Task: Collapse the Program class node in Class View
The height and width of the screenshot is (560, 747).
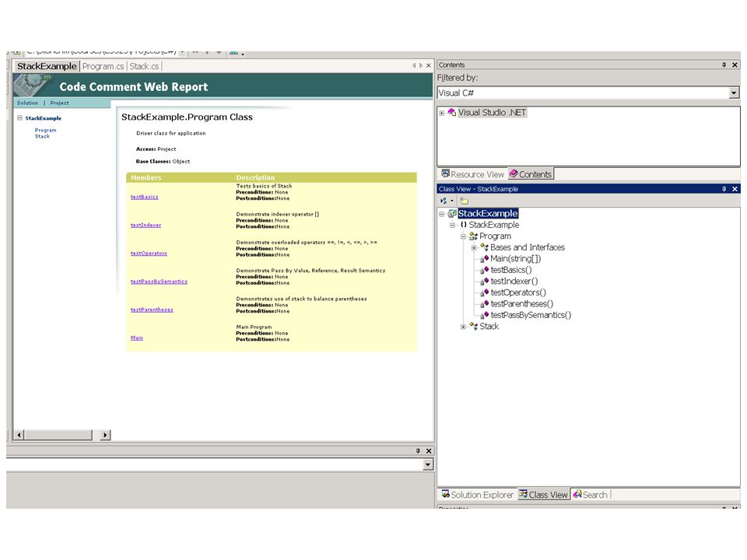Action: [463, 236]
